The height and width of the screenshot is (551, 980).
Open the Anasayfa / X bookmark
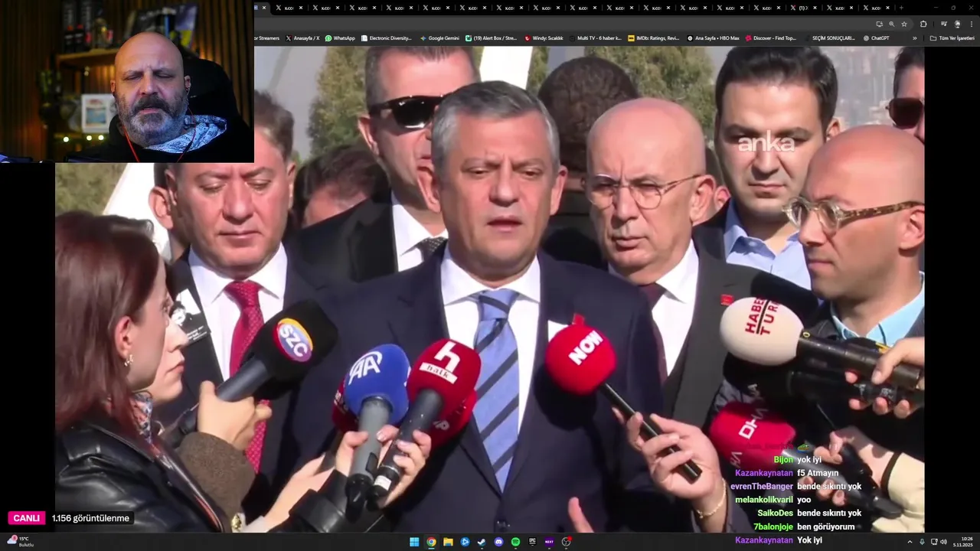[302, 38]
